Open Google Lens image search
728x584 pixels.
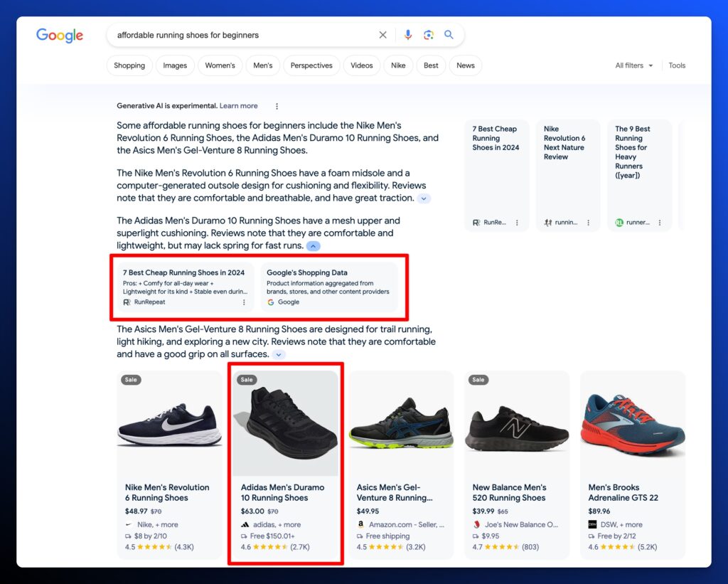[x=428, y=35]
